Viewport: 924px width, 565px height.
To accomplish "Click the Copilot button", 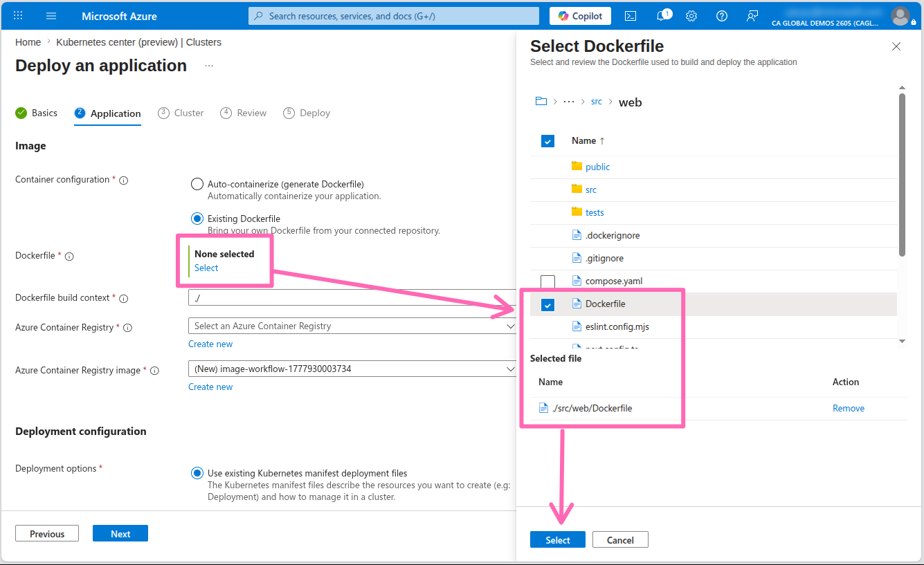I will coord(581,16).
